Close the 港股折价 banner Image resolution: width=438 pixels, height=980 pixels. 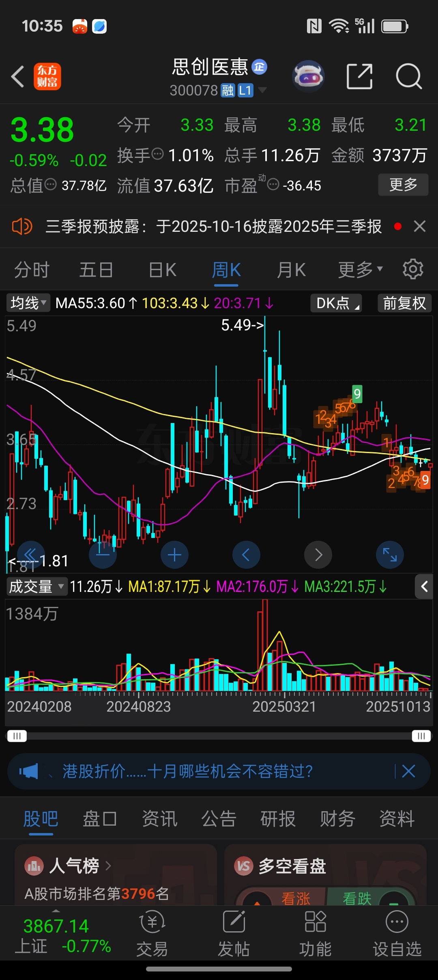(408, 771)
